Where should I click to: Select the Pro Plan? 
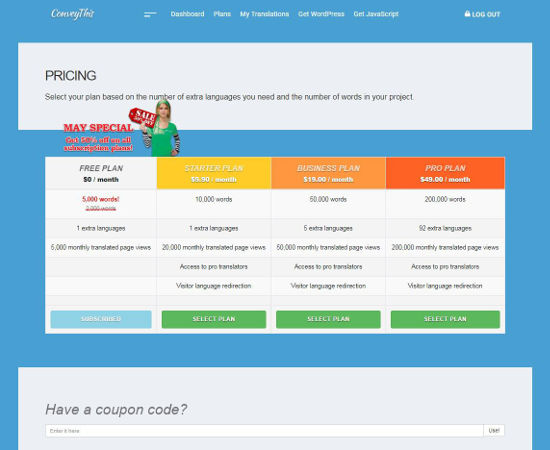coord(445,319)
